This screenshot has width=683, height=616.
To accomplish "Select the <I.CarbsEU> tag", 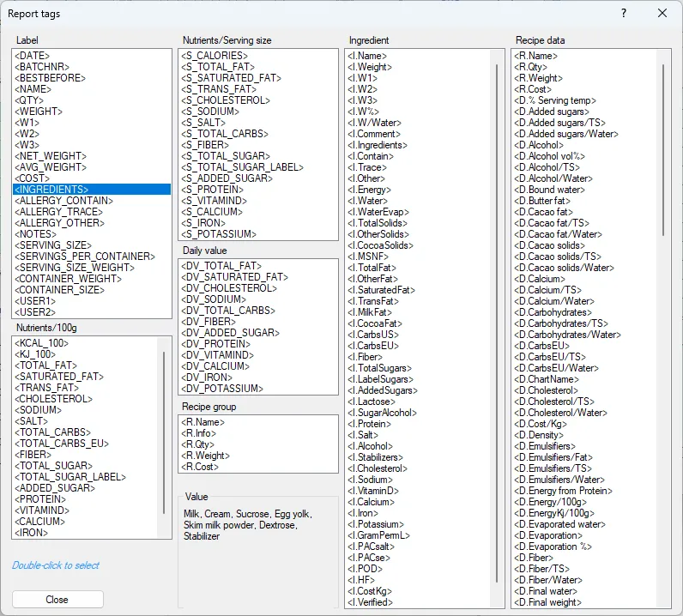I will point(373,346).
